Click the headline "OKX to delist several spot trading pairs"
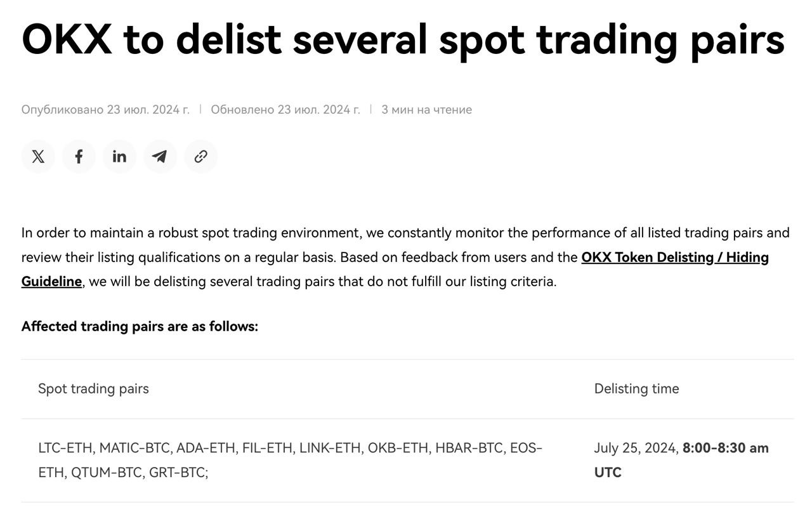This screenshot has width=812, height=512. coord(403,39)
